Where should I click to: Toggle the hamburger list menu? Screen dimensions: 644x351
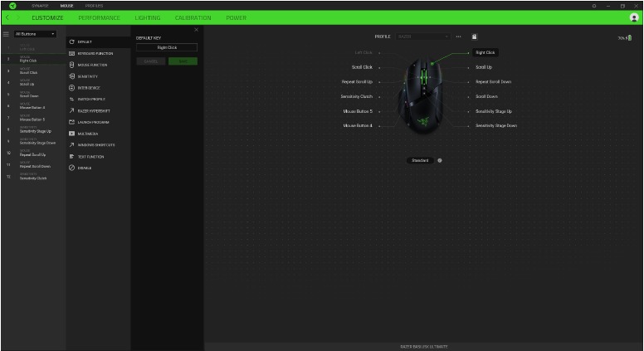(6, 34)
